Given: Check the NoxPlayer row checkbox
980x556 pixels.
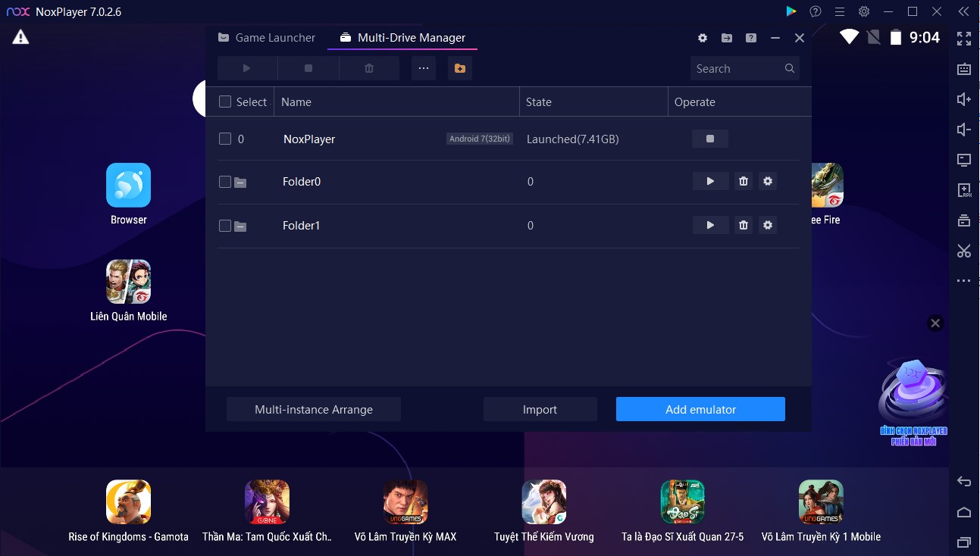Looking at the screenshot, I should point(225,139).
